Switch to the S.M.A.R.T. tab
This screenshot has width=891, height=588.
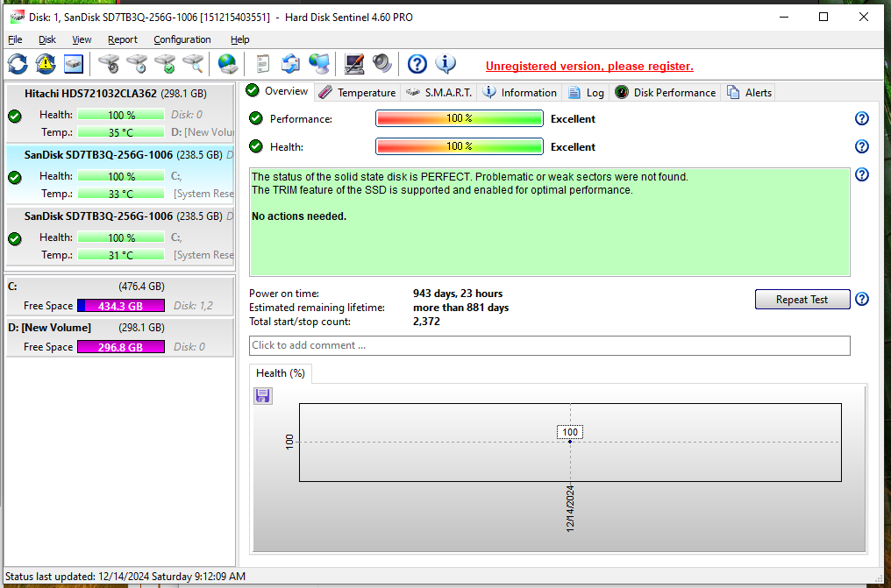[438, 93]
